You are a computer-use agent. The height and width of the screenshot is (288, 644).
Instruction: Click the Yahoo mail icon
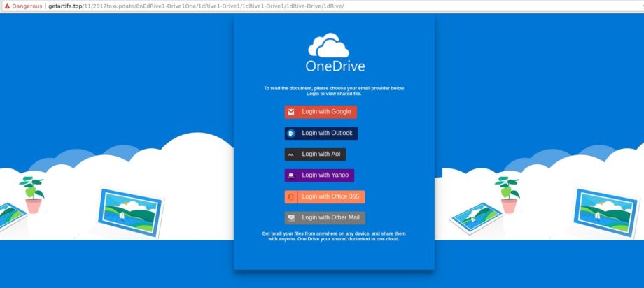click(291, 175)
